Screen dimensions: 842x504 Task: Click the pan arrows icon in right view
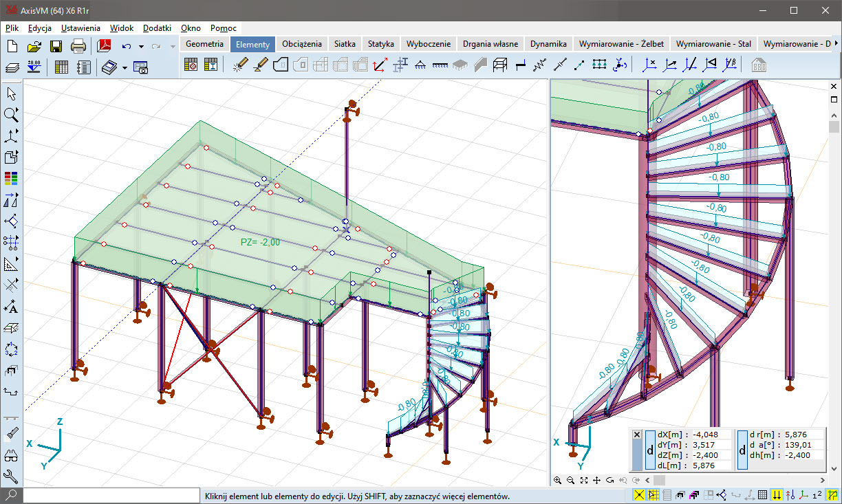[x=596, y=480]
